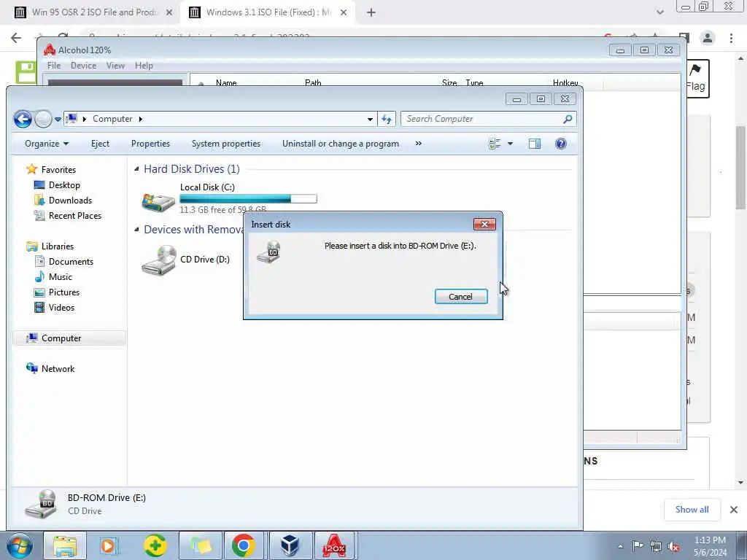Click Show all downloads in Chrome
This screenshot has height=560, width=747.
pyautogui.click(x=692, y=510)
